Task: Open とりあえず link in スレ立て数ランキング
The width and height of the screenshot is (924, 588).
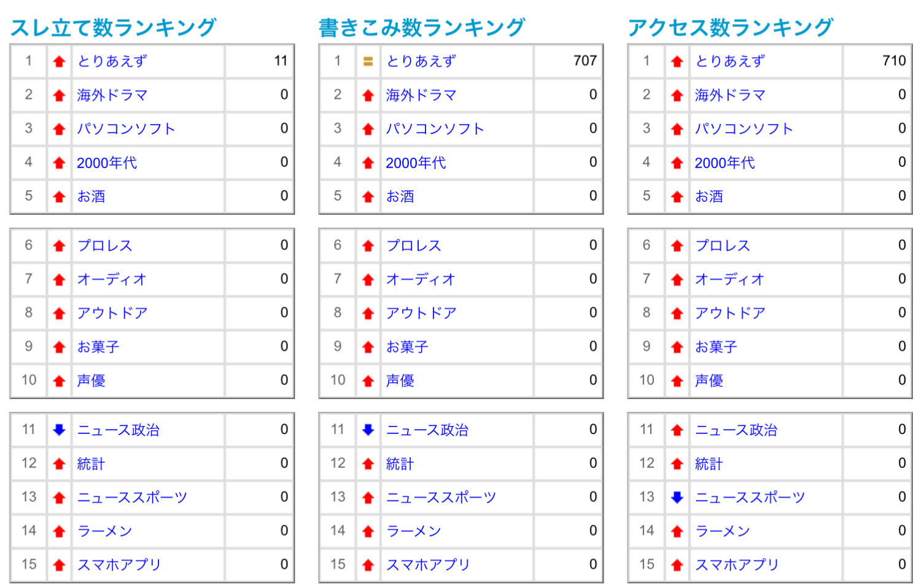Action: click(x=112, y=61)
